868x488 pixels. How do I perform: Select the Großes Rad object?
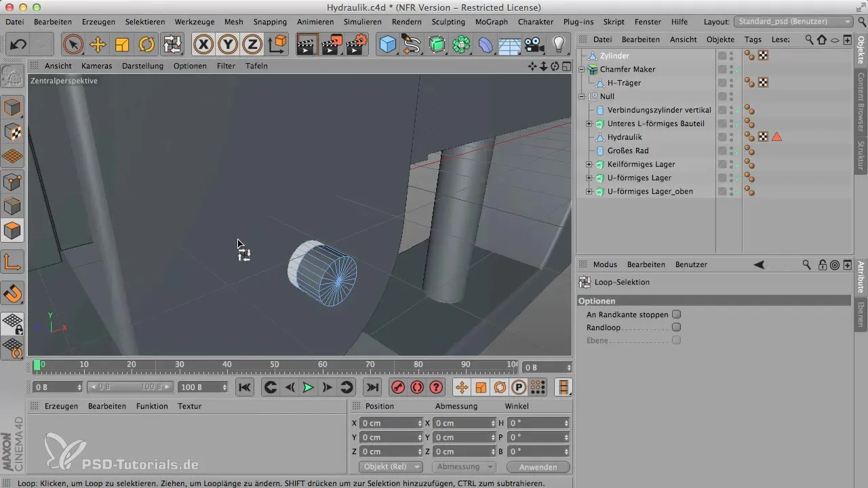pyautogui.click(x=628, y=150)
